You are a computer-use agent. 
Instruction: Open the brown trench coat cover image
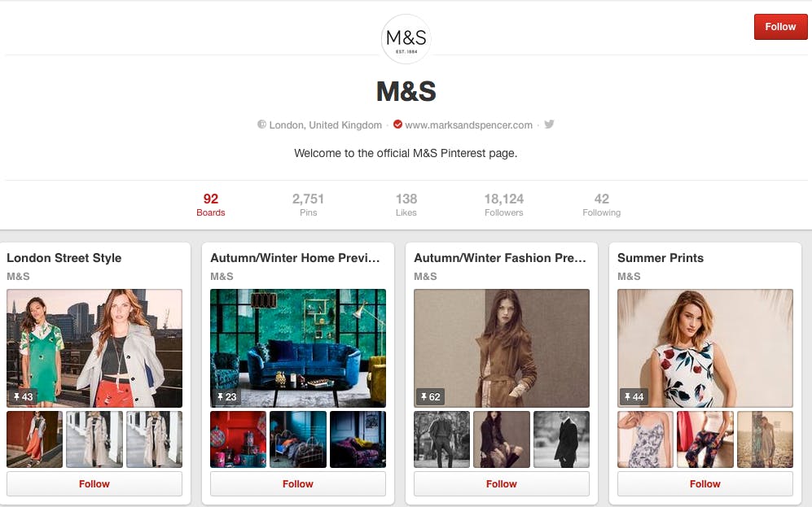(501, 348)
